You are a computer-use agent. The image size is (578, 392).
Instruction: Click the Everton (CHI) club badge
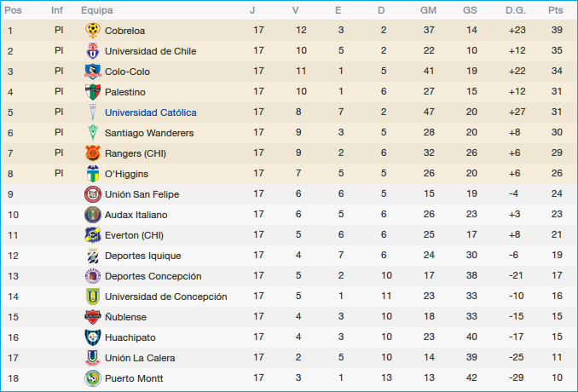[92, 234]
